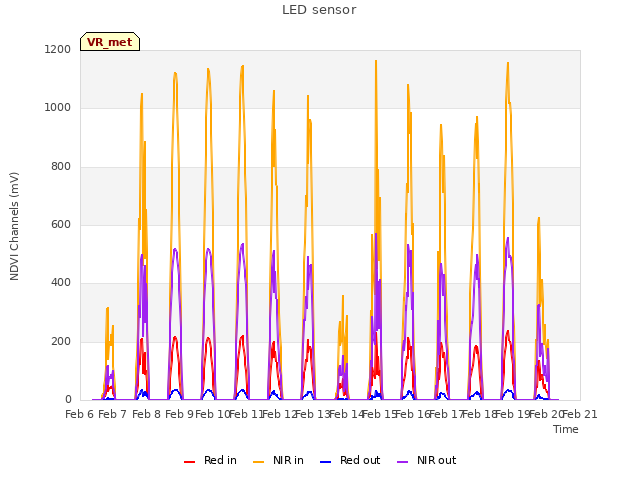
Task: Click the NDVI Channels (mV) axis label
Action: (x=14, y=226)
